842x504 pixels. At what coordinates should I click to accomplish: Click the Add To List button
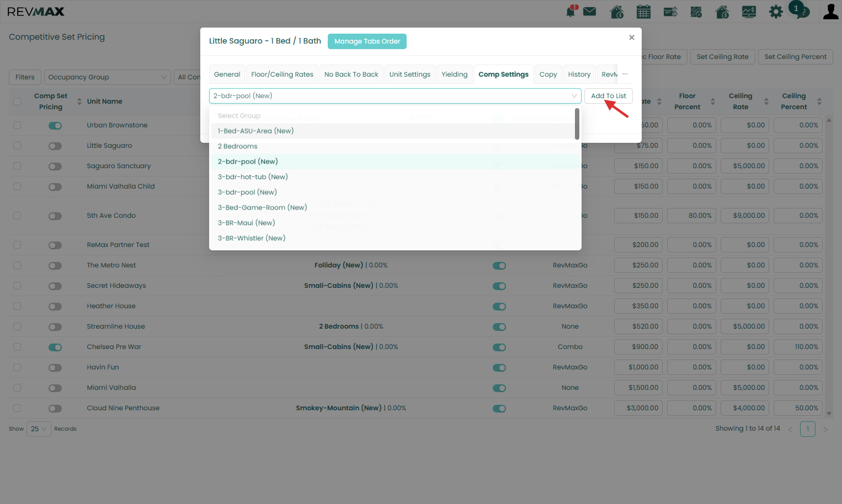click(x=609, y=96)
